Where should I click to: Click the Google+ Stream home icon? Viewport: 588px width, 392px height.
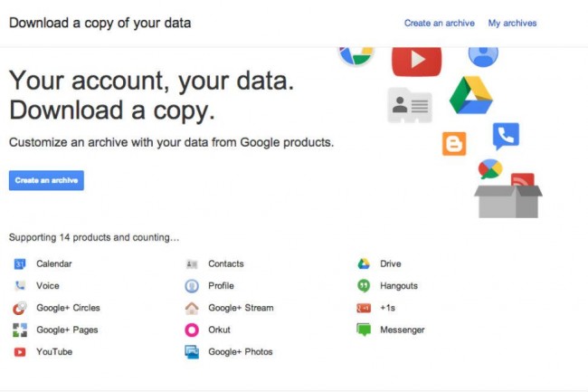pos(191,308)
